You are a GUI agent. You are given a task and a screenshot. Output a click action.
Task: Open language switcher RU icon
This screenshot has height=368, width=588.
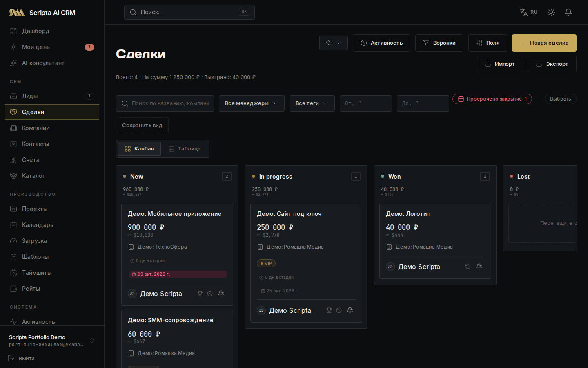click(x=528, y=12)
